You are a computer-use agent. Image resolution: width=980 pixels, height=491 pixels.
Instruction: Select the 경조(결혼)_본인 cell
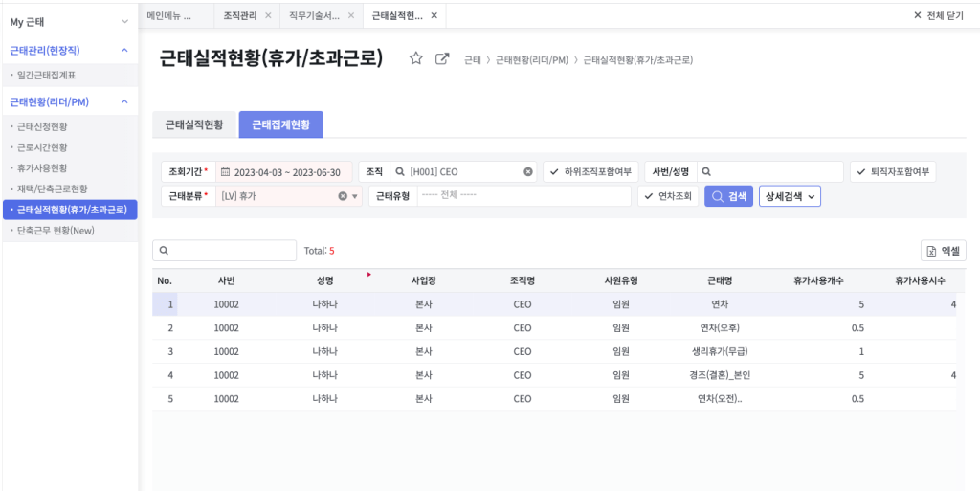(x=720, y=375)
